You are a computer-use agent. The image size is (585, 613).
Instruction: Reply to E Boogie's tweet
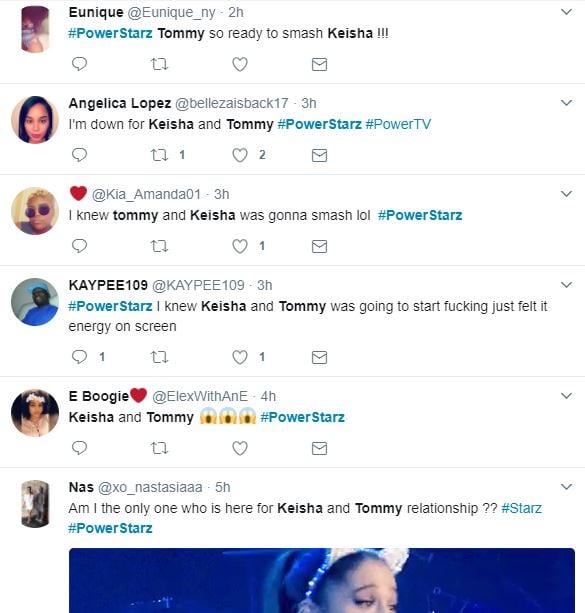(x=79, y=448)
